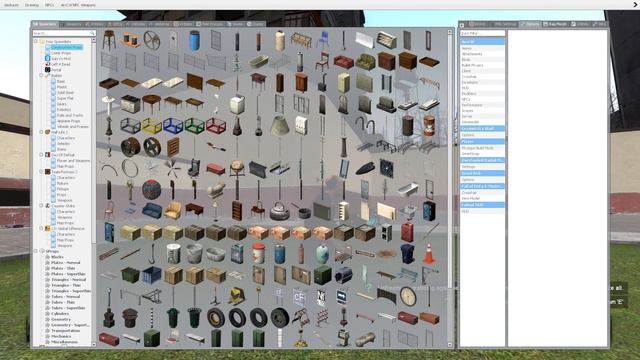This screenshot has width=640, height=360.
Task: Open PhysGun Build Mode settings
Action: (x=482, y=148)
